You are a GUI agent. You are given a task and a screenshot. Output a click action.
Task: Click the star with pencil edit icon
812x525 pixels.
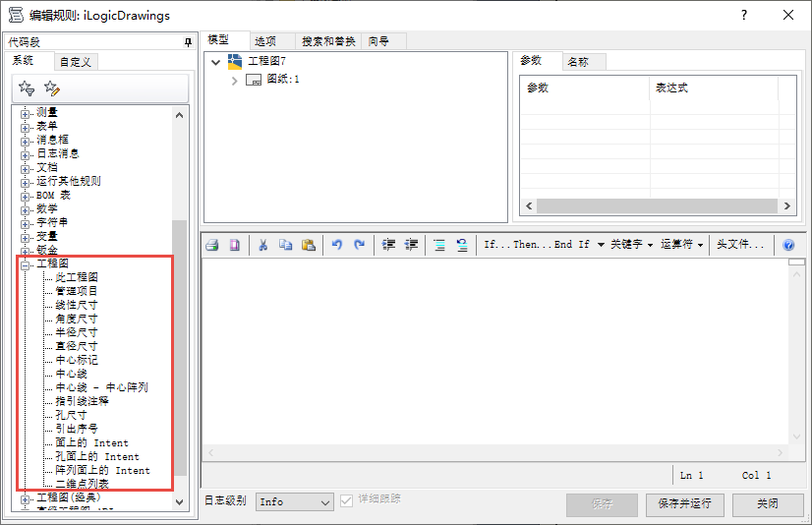coord(52,88)
